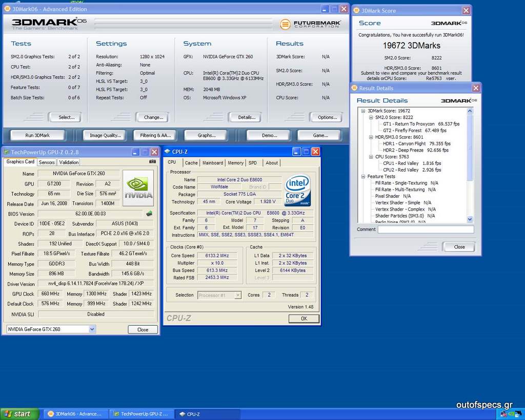This screenshot has width=525, height=420.
Task: Select CPU2 - Red Valley tree row
Action: point(412,170)
